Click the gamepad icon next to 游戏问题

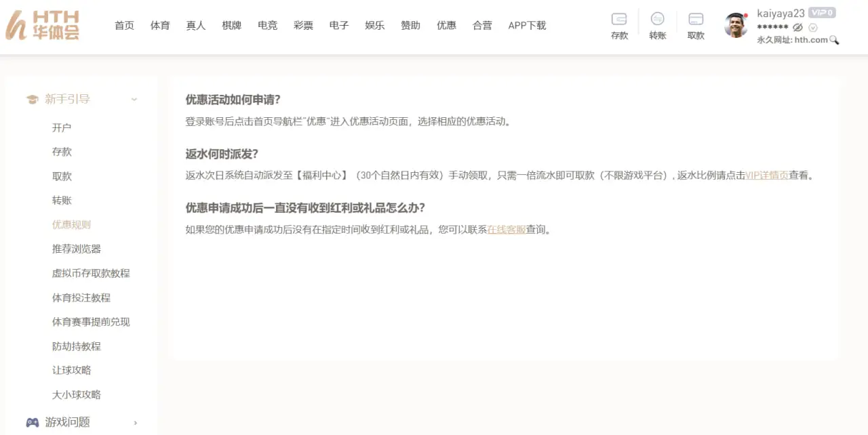32,422
